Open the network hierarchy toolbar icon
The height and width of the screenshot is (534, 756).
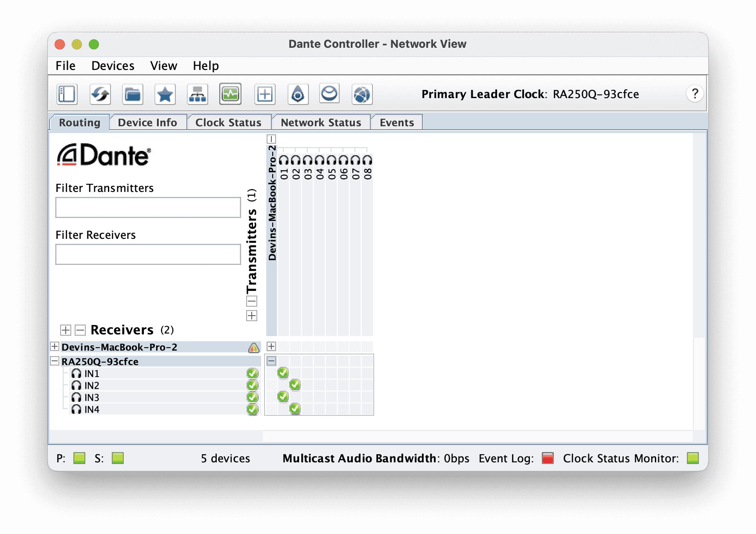tap(198, 94)
